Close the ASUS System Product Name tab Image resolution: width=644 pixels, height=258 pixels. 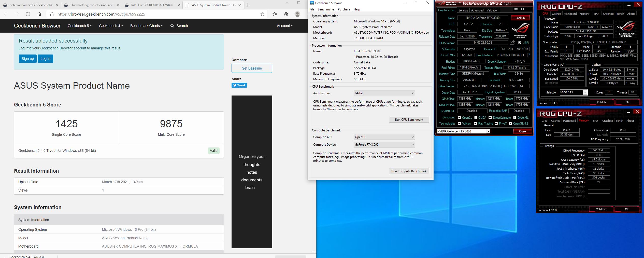click(239, 5)
